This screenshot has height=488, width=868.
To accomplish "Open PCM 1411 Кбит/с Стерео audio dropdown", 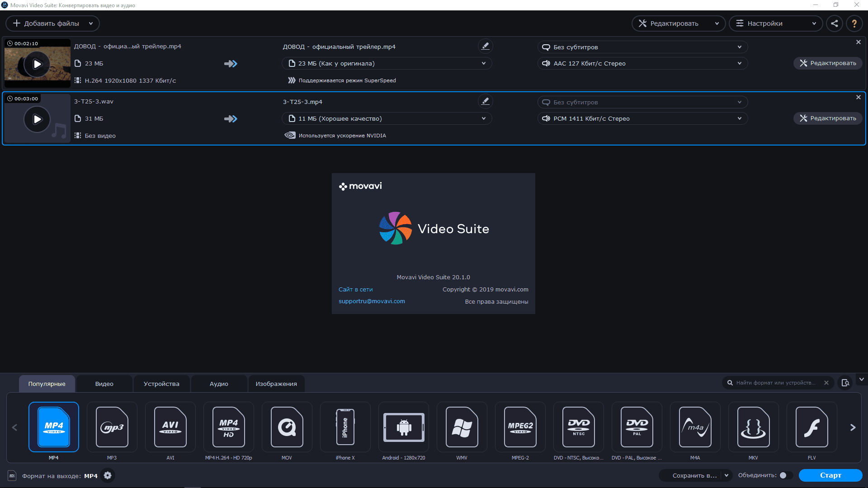I will pyautogui.click(x=642, y=118).
